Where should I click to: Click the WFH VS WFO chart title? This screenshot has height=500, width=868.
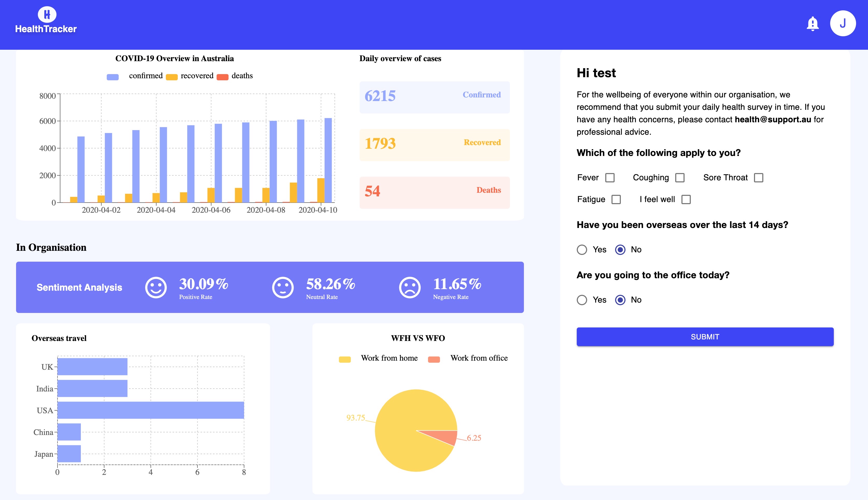(418, 338)
